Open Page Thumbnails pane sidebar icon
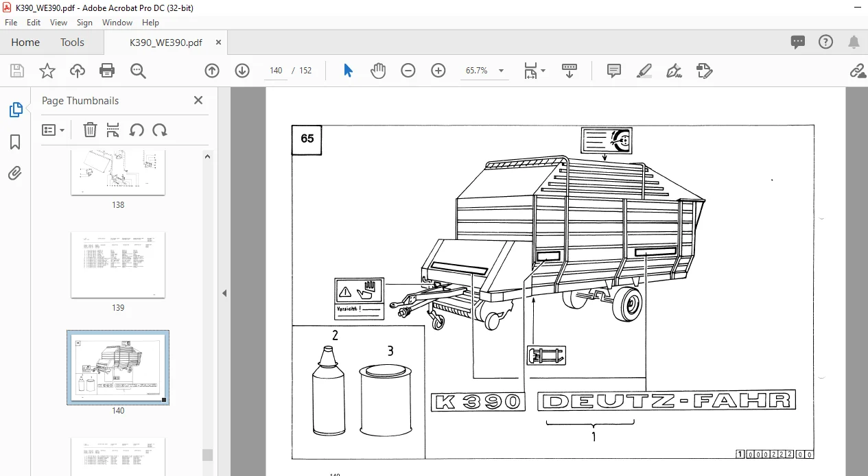This screenshot has height=476, width=868. [15, 110]
